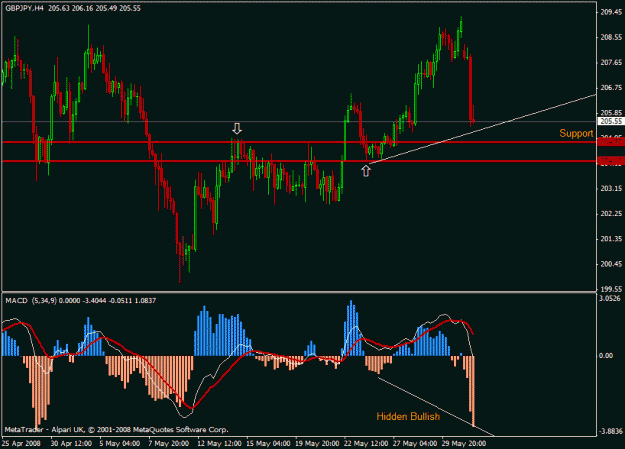This screenshot has height=449, width=625.
Task: Select the white ascending trendline on price chart
Action: tap(482, 129)
